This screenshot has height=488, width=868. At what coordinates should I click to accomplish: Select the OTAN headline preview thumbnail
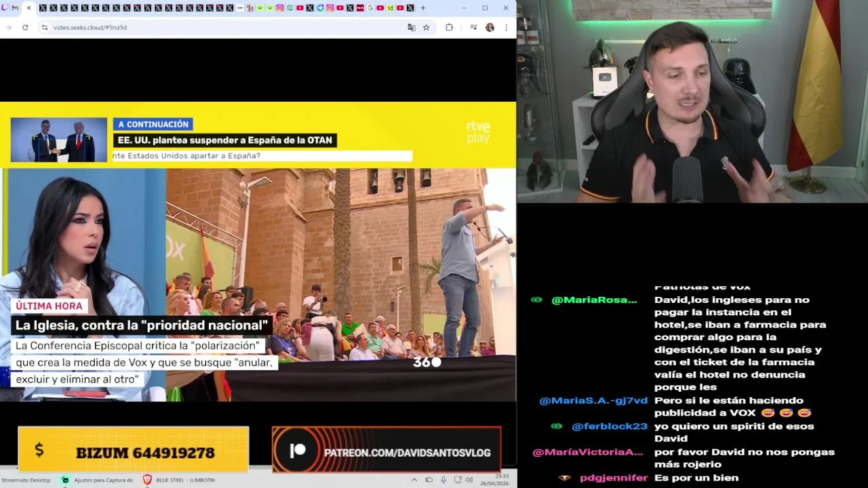click(x=58, y=140)
